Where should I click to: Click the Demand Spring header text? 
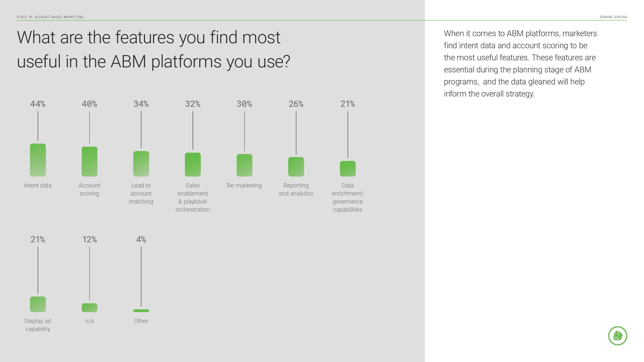(x=613, y=17)
